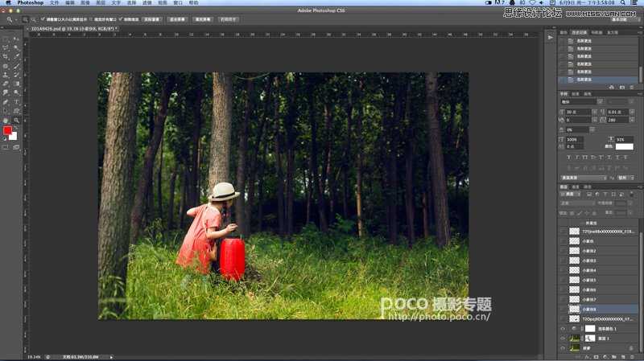Click the 实际像素 (Actual Pixels) button
This screenshot has width=644, height=361.
click(152, 19)
